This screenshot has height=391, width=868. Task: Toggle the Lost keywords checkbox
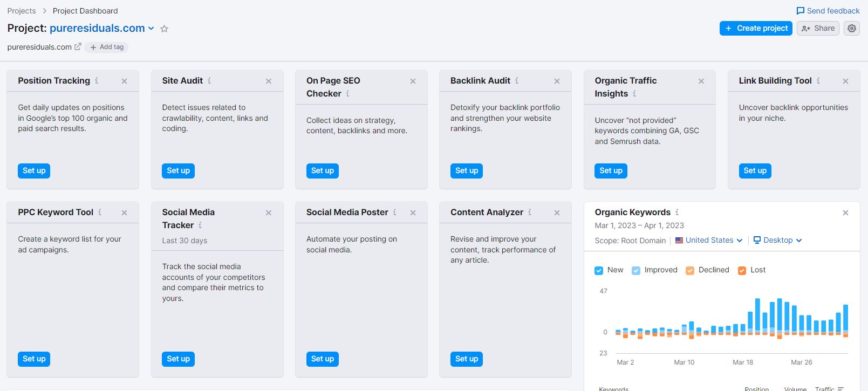[742, 270]
